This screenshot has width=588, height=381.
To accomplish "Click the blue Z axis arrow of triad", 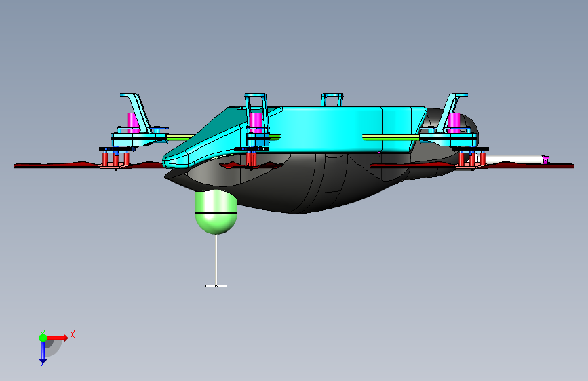I will click(43, 353).
